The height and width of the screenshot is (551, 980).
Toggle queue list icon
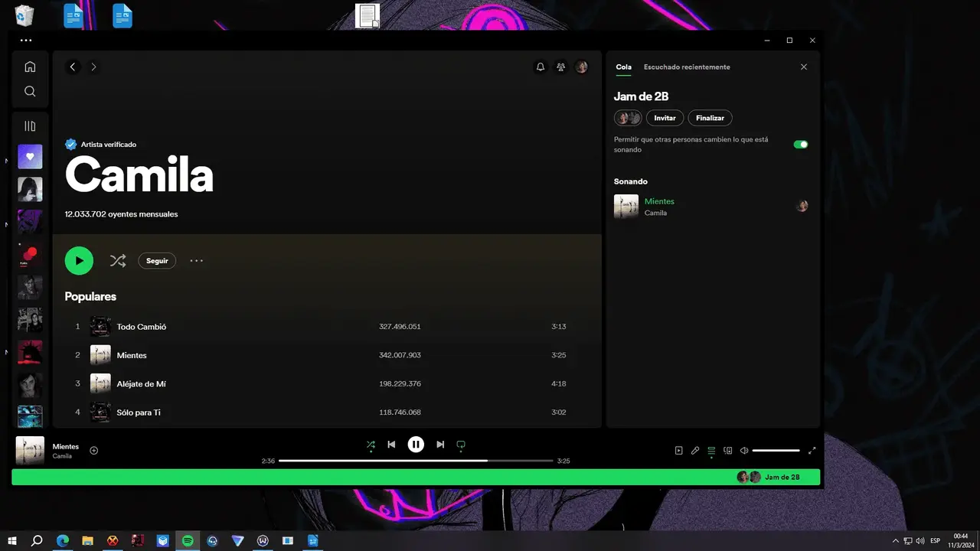tap(711, 451)
